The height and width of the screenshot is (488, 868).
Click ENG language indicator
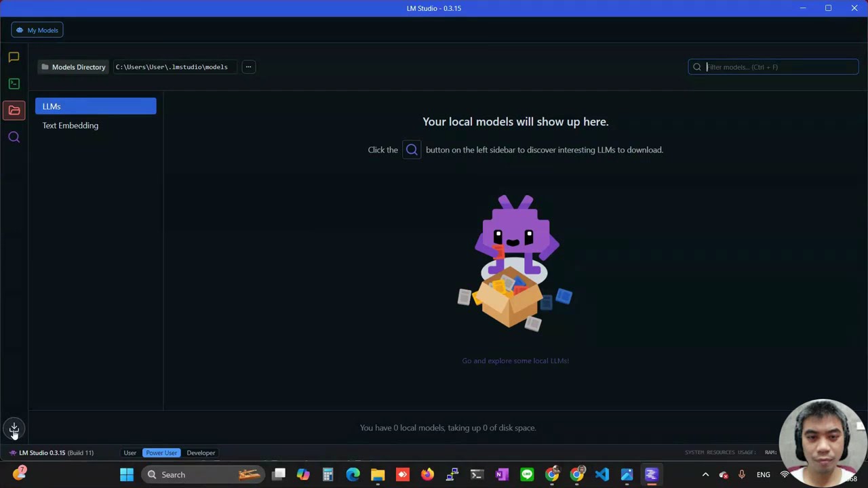coord(763,474)
